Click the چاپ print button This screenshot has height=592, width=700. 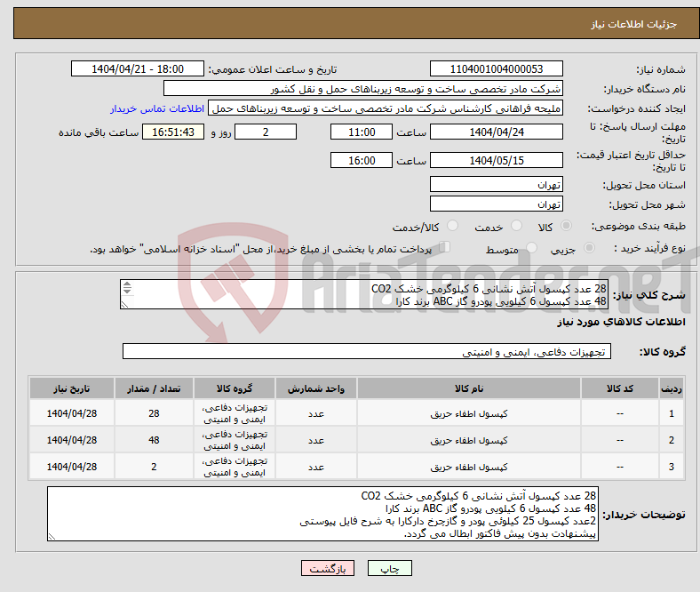[x=390, y=568]
